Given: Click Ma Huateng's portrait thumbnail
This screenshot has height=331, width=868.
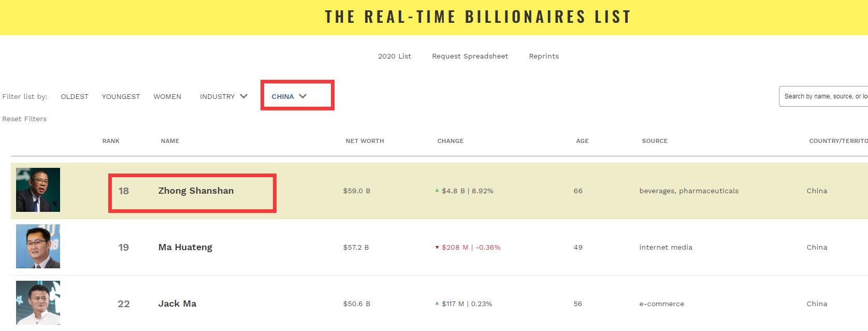Looking at the screenshot, I should 38,246.
